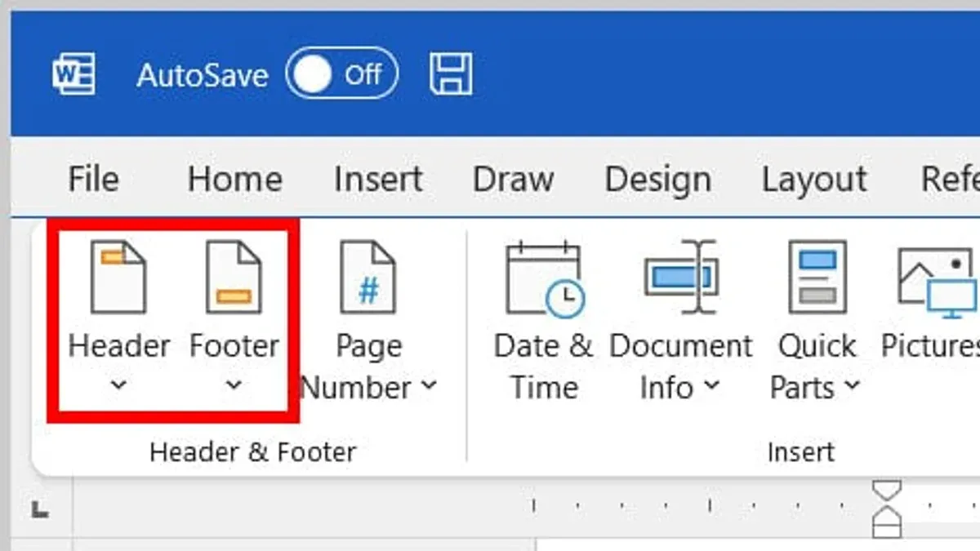Open the Insert ribbon tab
The image size is (980, 551).
[x=378, y=179]
